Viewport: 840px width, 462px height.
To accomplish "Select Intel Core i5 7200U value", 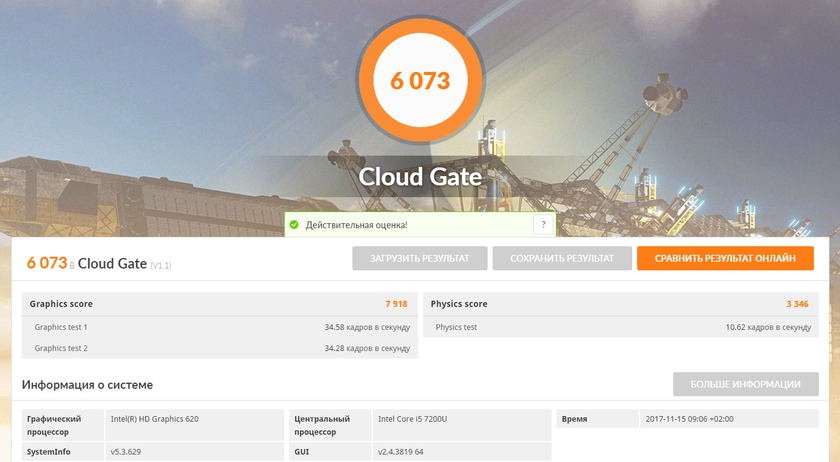I will [412, 419].
